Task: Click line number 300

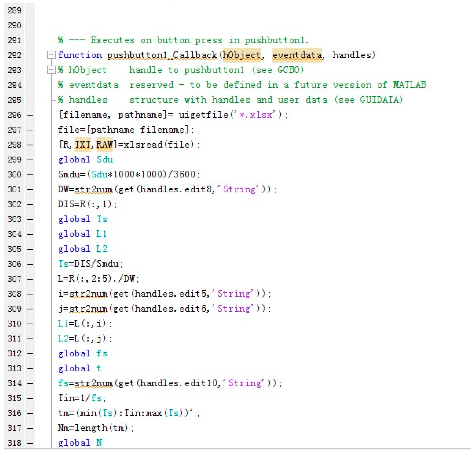Action: (14, 174)
